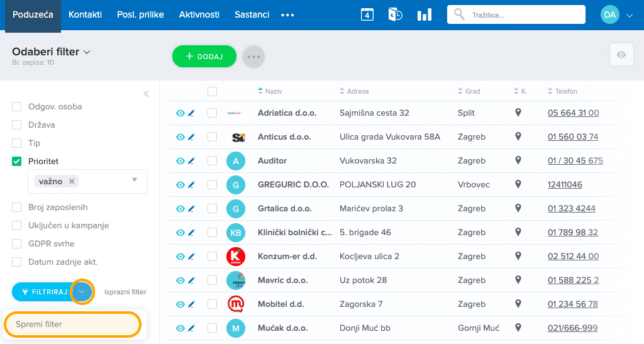
Task: Call Adriatica phone number 05 664 31 00
Action: (573, 113)
